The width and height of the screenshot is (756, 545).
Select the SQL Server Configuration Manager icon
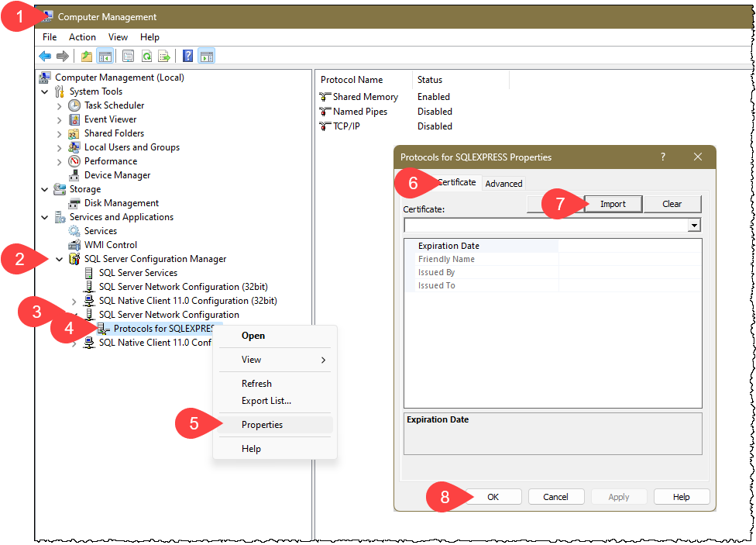tap(74, 259)
